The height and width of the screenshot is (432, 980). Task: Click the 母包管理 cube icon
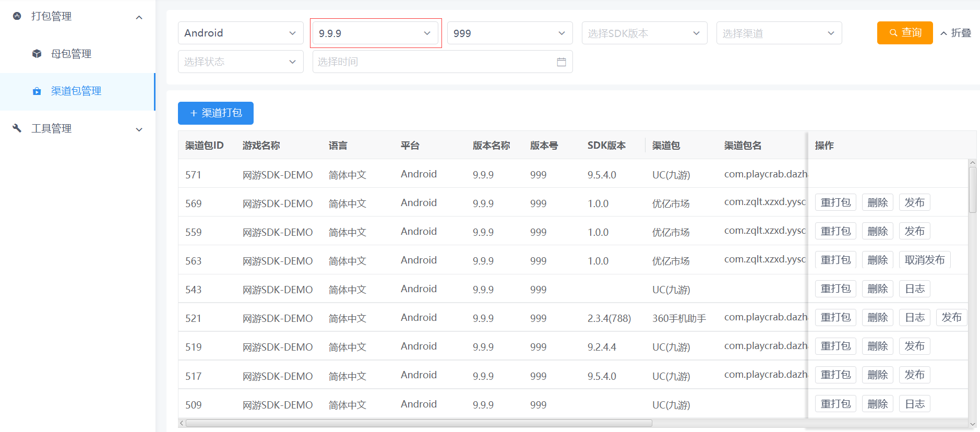click(37, 54)
